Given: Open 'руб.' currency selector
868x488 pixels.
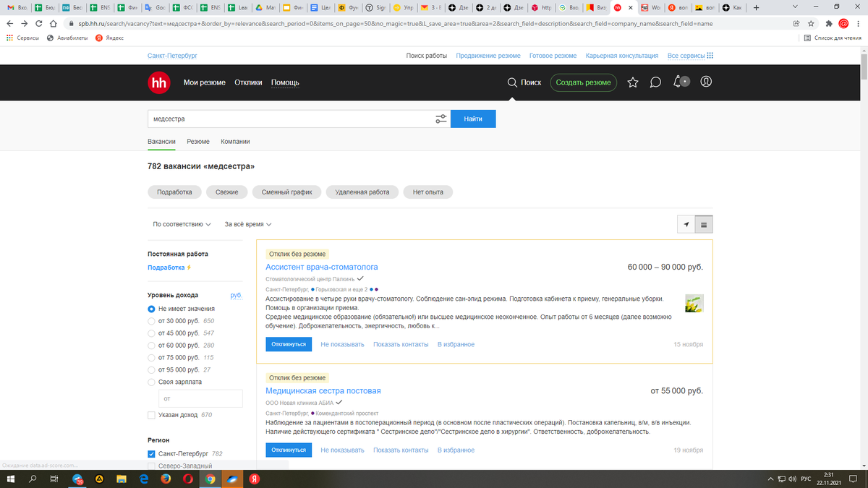Looking at the screenshot, I should coord(237,295).
